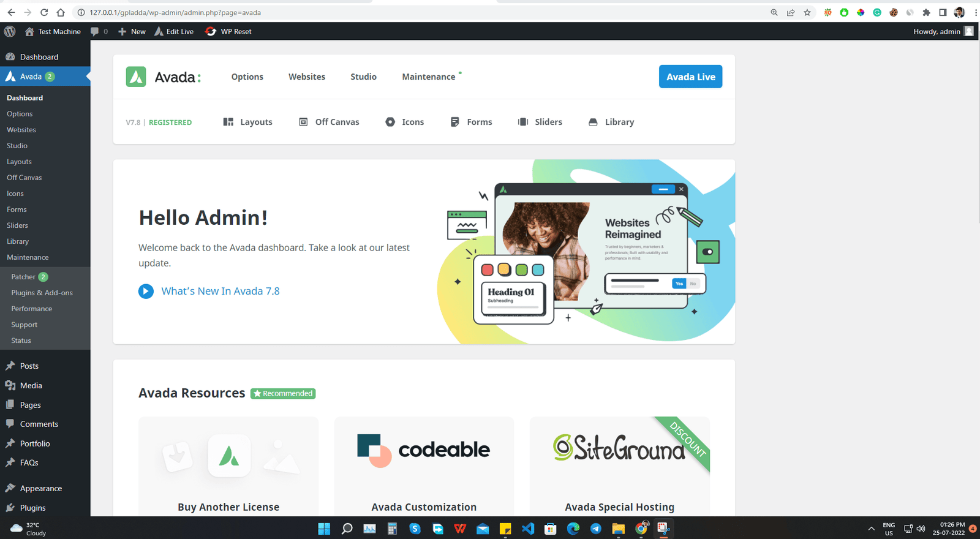Open Patcher with 2 updates badge
The image size is (980, 539).
29,277
